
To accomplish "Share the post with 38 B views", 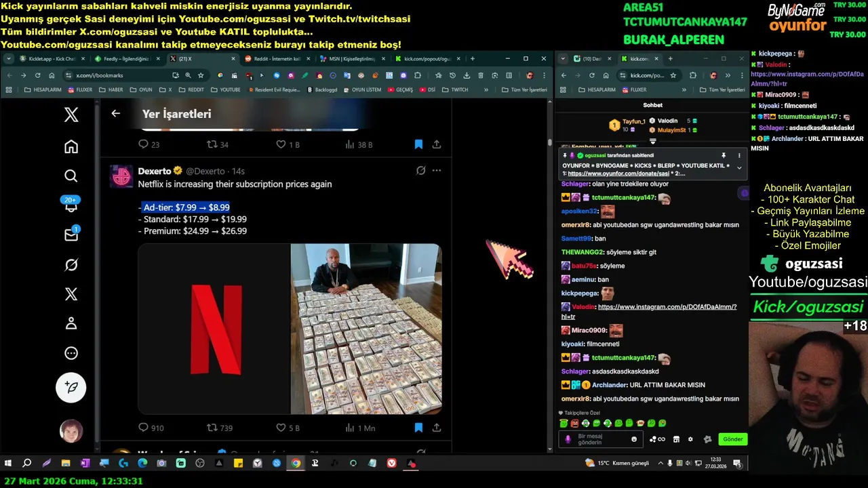I will [x=437, y=144].
